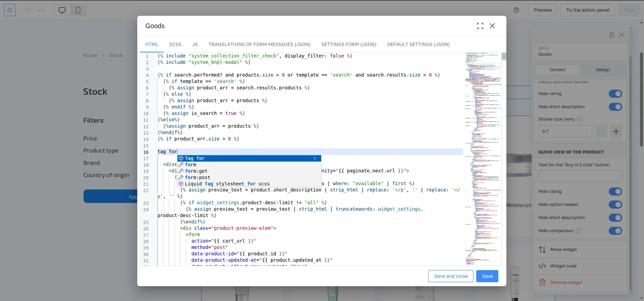This screenshot has height=301, width=644.
Task: Click the dock panel icon in widget sidebar
Action: point(612,35)
